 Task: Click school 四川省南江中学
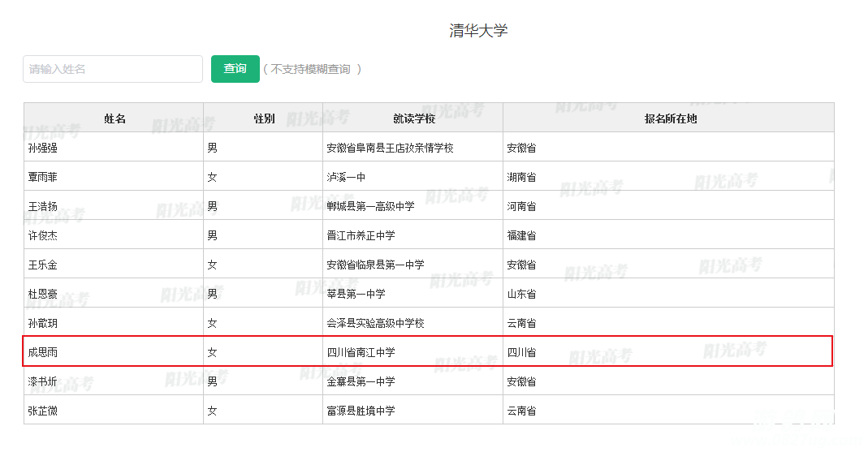tap(361, 352)
